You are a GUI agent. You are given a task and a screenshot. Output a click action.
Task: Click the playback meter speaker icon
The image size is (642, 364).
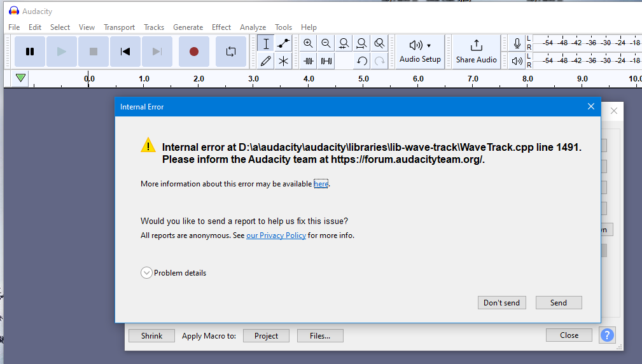tap(517, 61)
